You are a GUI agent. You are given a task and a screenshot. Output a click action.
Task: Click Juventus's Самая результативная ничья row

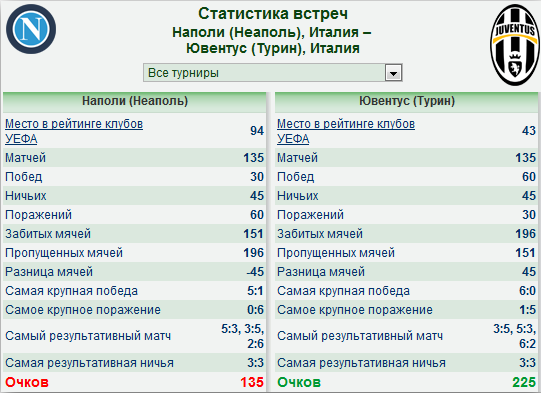[x=406, y=363]
